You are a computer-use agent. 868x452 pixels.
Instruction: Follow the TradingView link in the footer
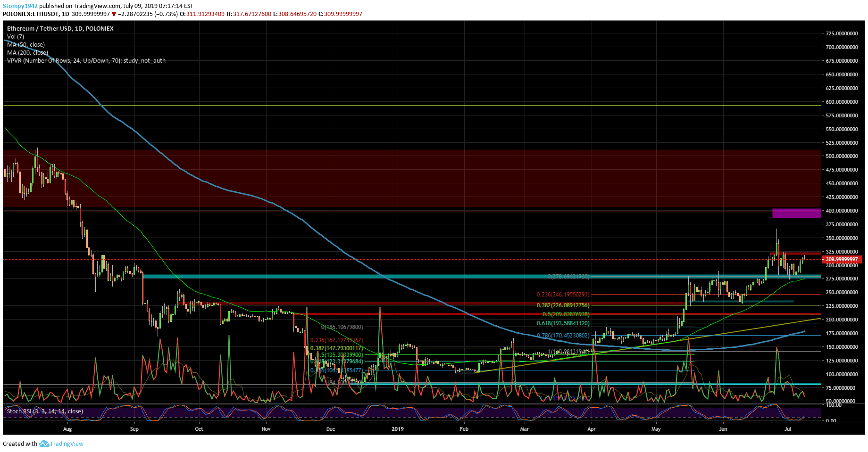coord(67,444)
